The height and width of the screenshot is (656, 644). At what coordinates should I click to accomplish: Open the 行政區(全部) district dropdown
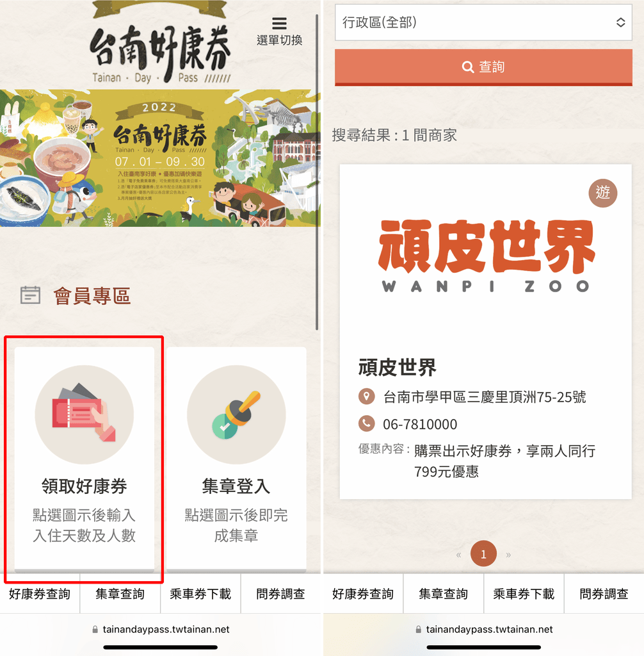pos(483,22)
